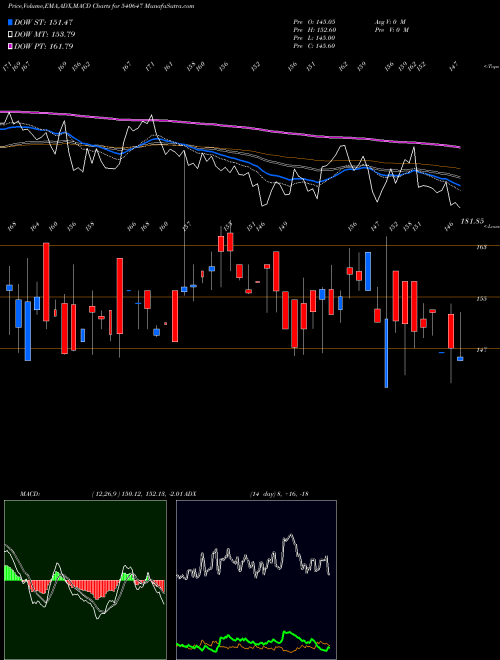Click the 147 price axis label
Screen dimensions: 500x660
pos(481,350)
